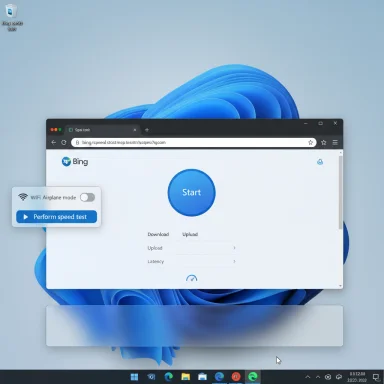The image size is (384, 384).
Task: Open a new tab with the plus button
Action: coord(147,130)
